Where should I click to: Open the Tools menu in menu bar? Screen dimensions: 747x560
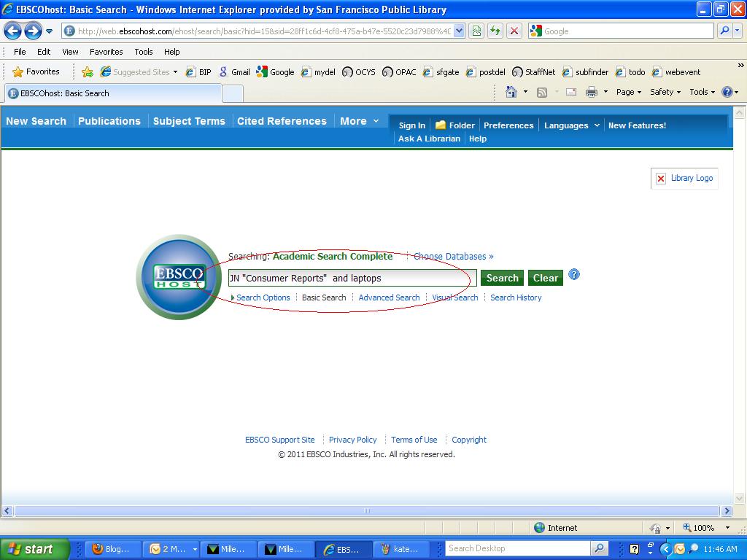(x=144, y=52)
